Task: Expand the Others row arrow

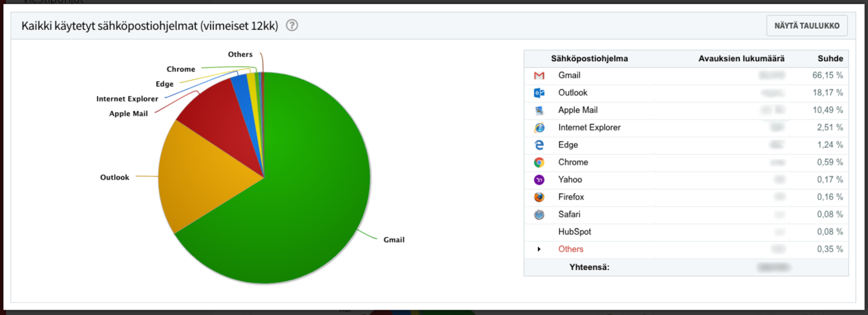Action: (539, 249)
